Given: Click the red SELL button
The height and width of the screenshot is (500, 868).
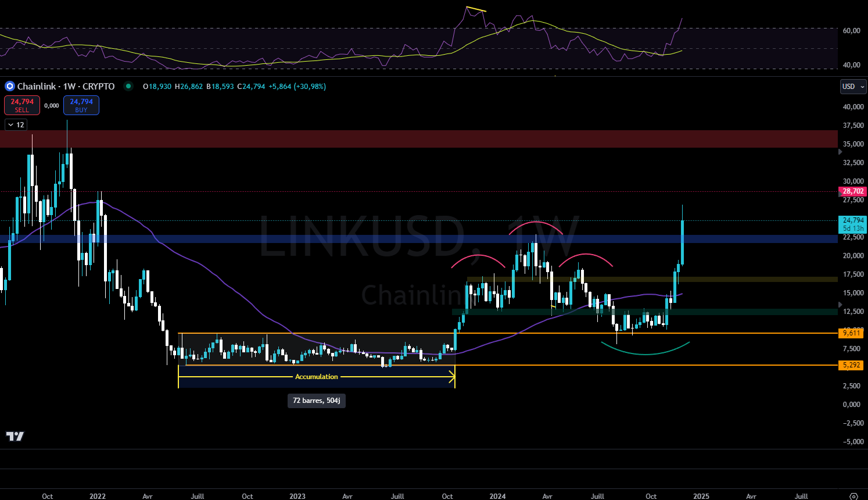Looking at the screenshot, I should [21, 105].
